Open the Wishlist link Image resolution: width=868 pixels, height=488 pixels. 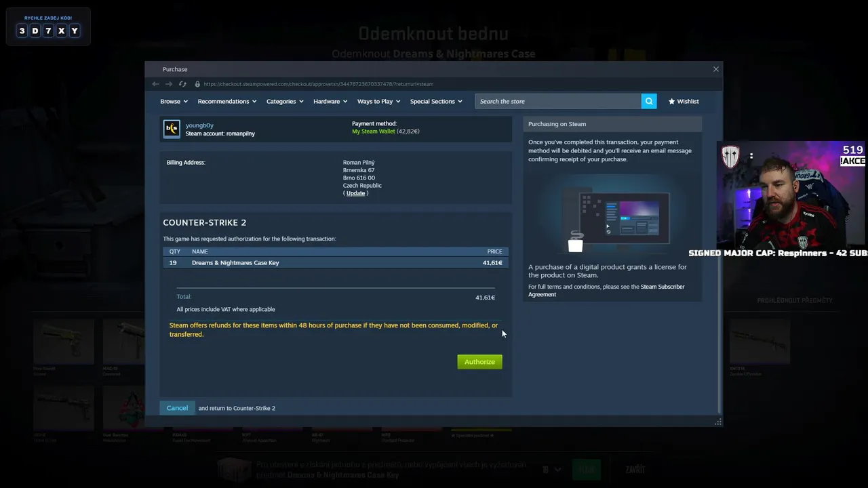[x=688, y=101]
